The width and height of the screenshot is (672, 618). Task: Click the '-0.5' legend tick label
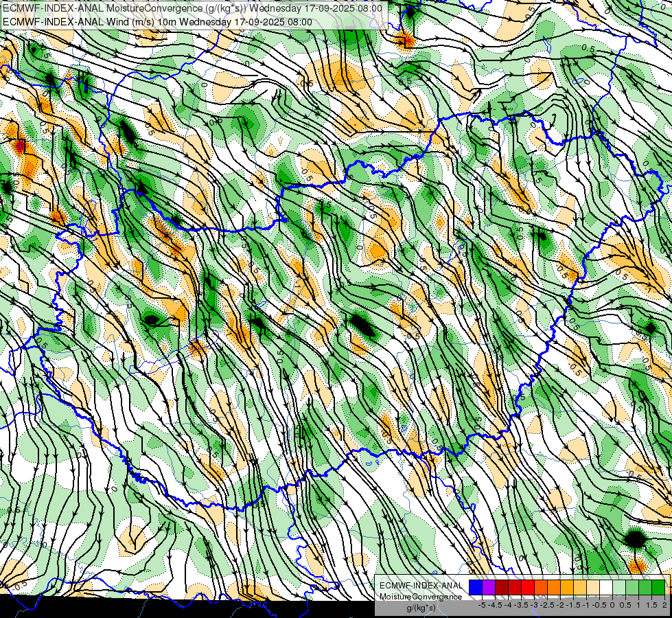click(599, 605)
